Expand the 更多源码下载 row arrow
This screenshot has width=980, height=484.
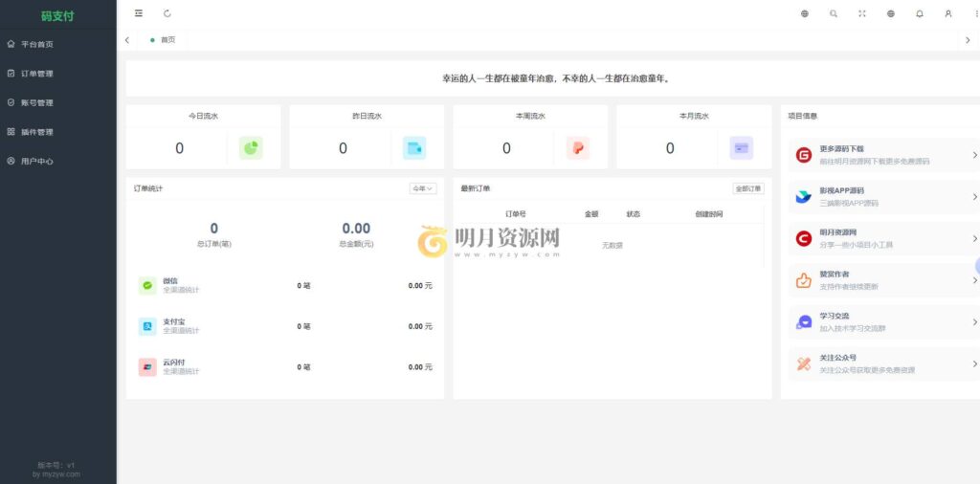click(x=974, y=155)
